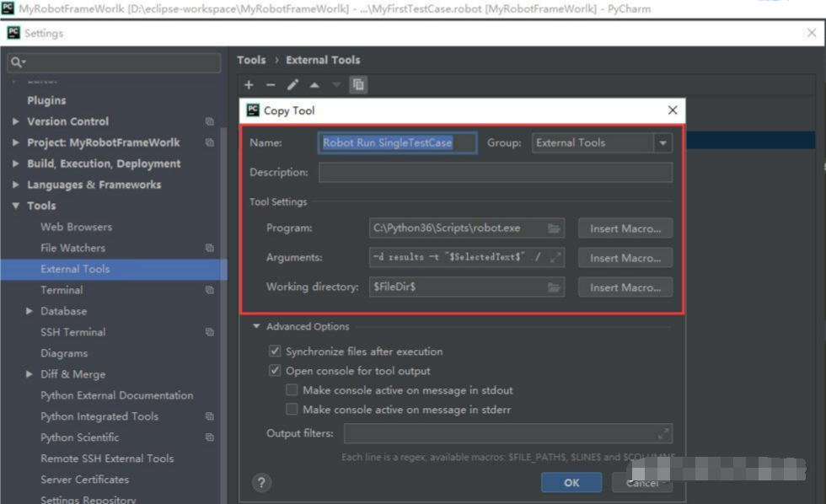The width and height of the screenshot is (826, 504).
Task: Open the folder browser for Program path
Action: pyautogui.click(x=555, y=228)
